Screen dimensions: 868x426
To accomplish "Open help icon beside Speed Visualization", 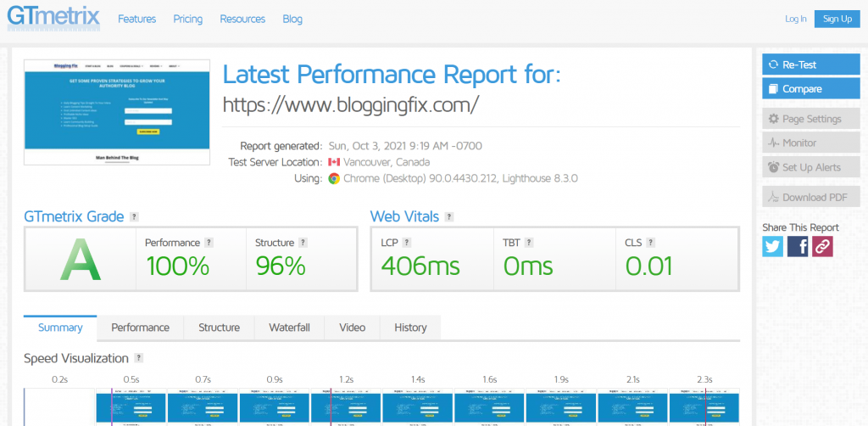I will pyautogui.click(x=139, y=358).
